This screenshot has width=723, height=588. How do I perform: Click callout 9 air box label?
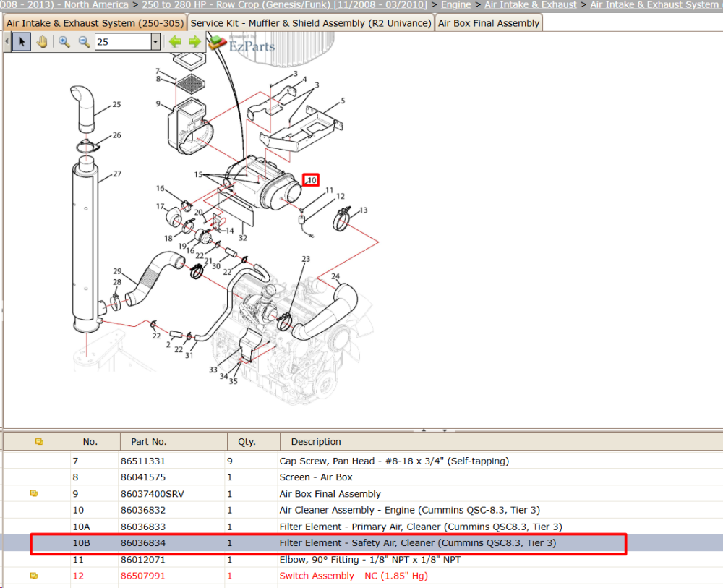click(x=158, y=103)
